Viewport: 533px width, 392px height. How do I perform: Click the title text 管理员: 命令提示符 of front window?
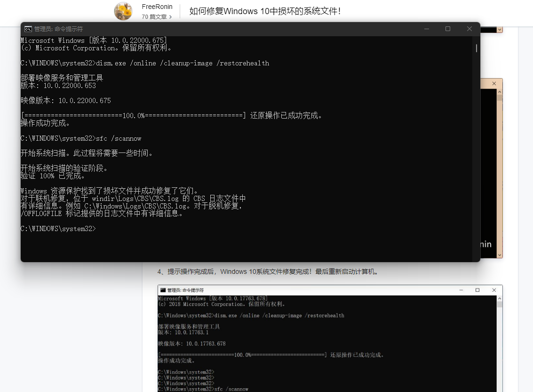(x=58, y=29)
